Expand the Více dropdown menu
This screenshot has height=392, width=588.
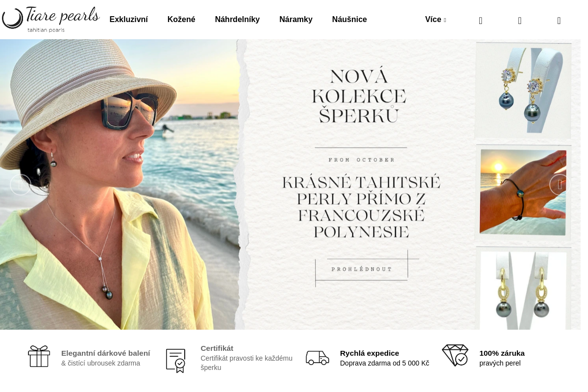[436, 20]
